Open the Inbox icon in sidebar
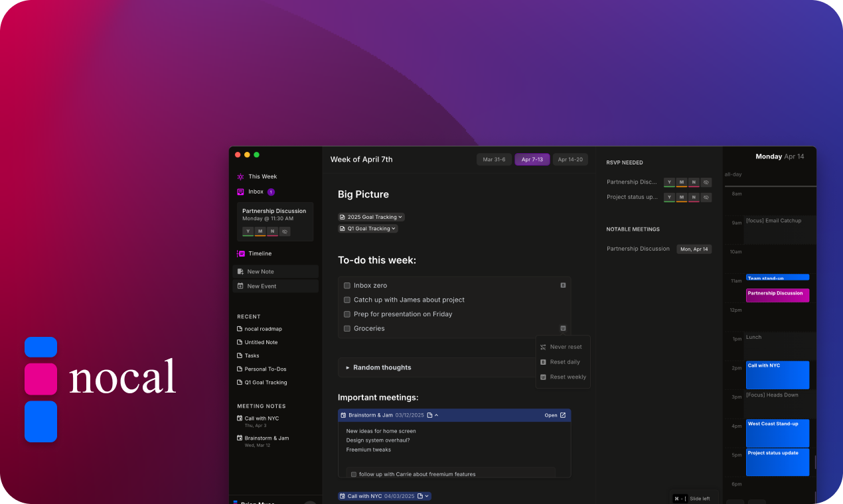 240,192
